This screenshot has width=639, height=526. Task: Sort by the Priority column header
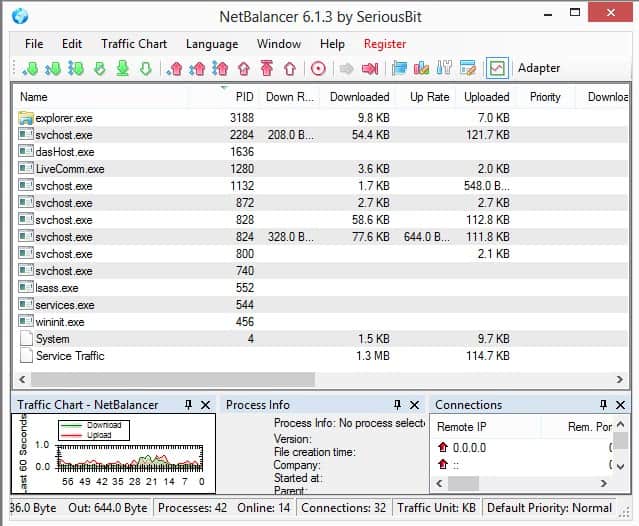click(x=545, y=97)
